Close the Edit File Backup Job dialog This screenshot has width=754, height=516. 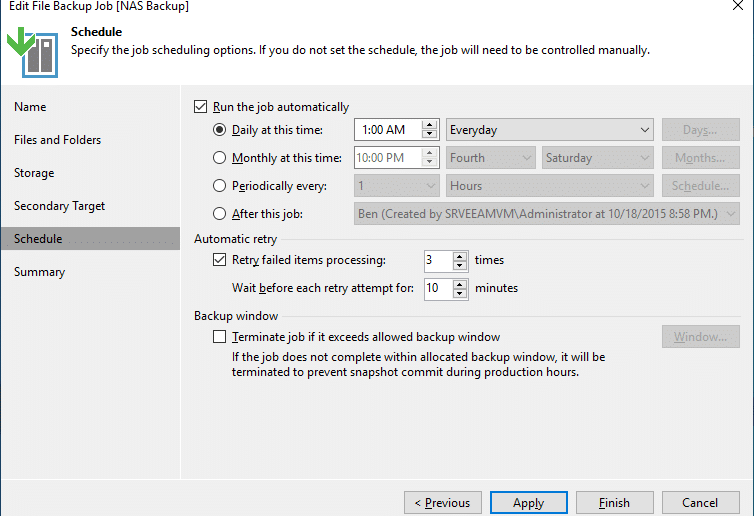tap(738, 5)
